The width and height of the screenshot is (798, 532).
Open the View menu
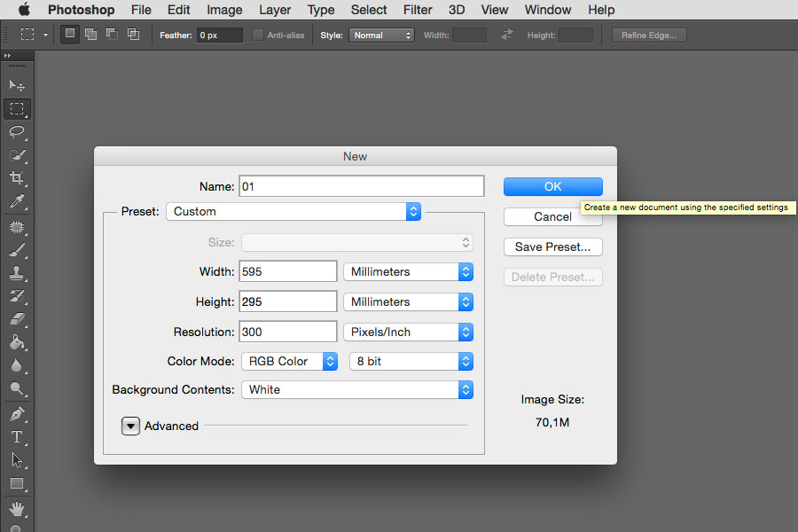[x=495, y=10]
